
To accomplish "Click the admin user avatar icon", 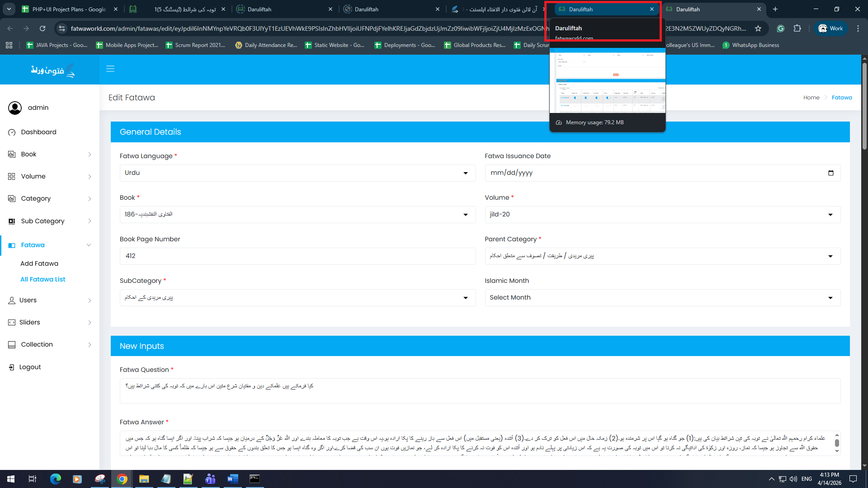I will click(15, 108).
